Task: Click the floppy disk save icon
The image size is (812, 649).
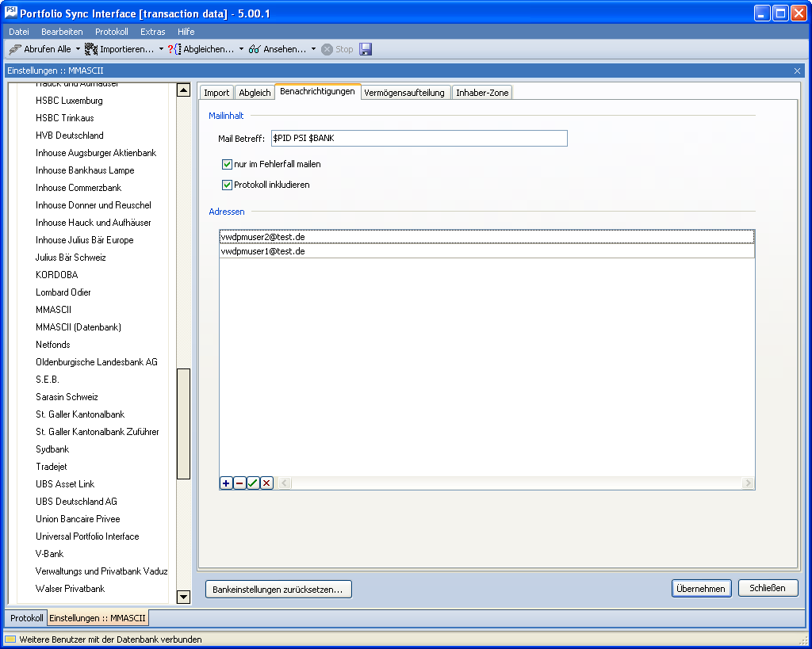Action: coord(366,49)
